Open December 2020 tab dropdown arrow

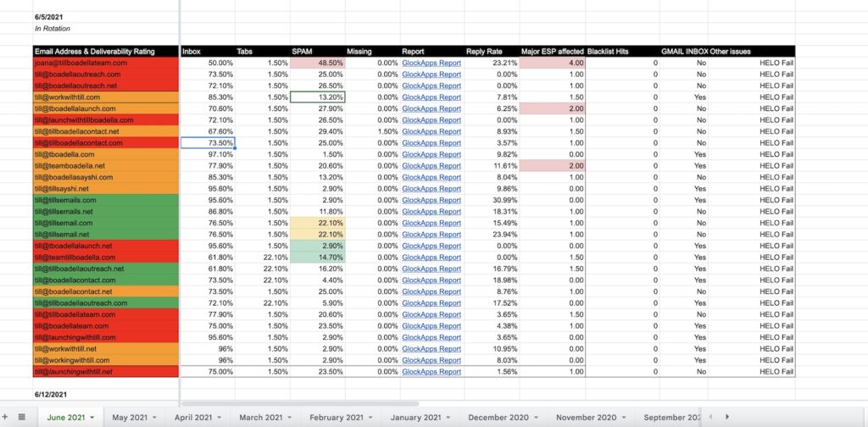[x=536, y=418]
